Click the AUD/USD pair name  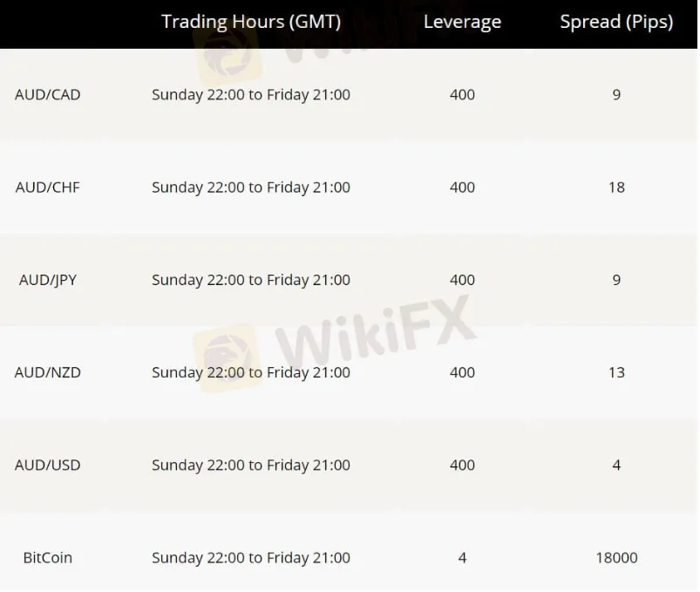point(48,465)
